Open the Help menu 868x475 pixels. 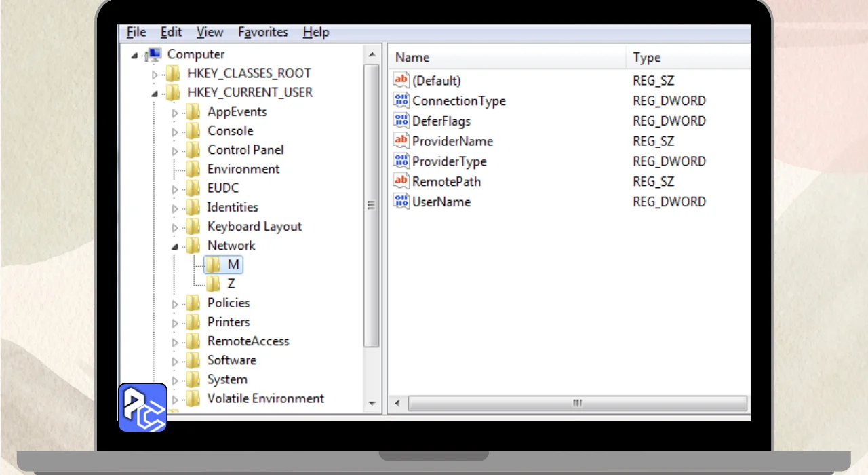(x=316, y=32)
